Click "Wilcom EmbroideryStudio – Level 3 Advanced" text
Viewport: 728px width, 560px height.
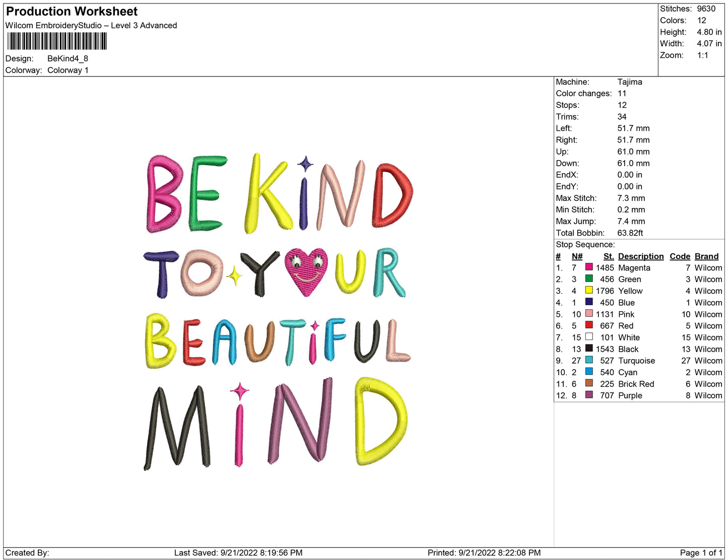click(91, 26)
